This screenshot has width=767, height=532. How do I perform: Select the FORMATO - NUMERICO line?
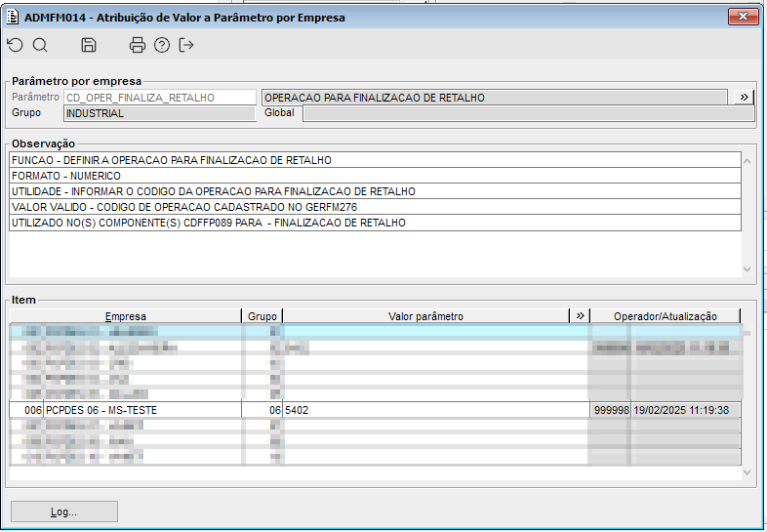(375, 176)
